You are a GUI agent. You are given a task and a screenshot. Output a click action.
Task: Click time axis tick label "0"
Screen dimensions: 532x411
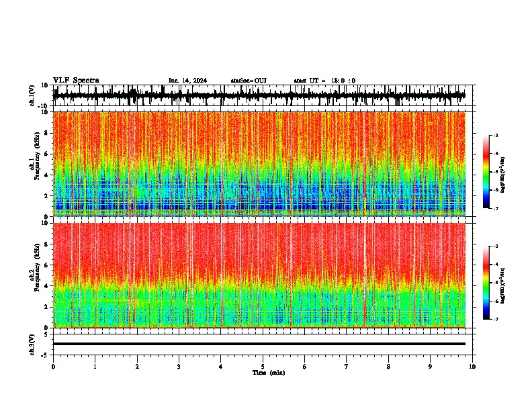(x=53, y=367)
